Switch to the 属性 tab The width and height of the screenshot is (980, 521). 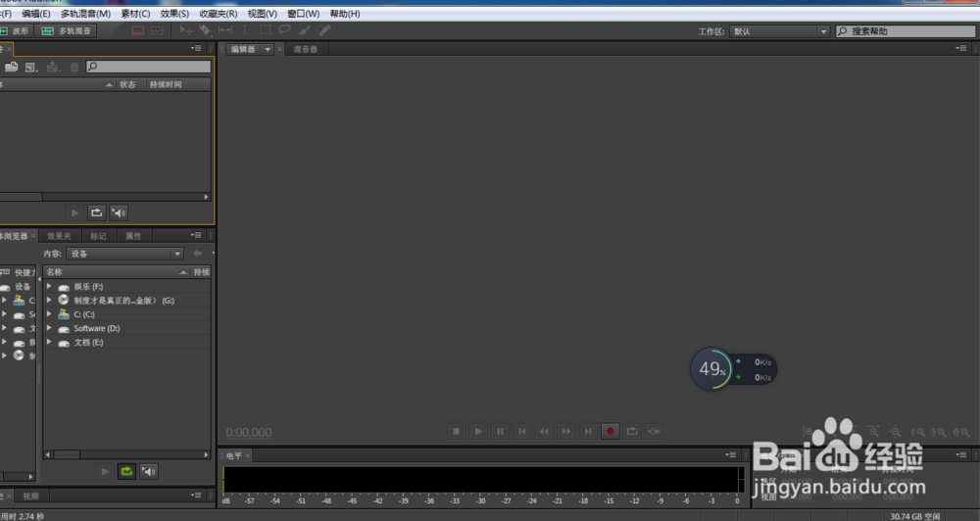click(x=133, y=235)
